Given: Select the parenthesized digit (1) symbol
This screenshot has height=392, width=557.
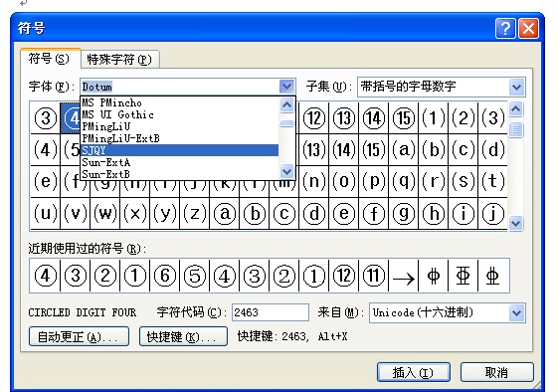Looking at the screenshot, I should [x=434, y=117].
